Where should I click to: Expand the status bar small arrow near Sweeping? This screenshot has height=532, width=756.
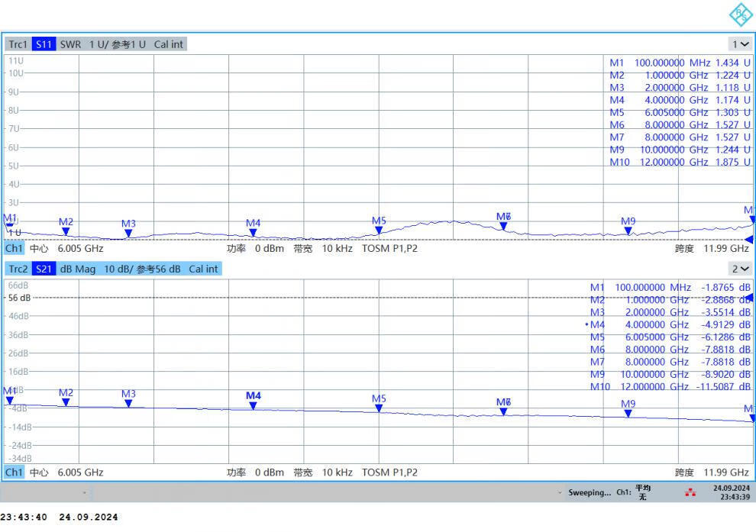tap(561, 493)
